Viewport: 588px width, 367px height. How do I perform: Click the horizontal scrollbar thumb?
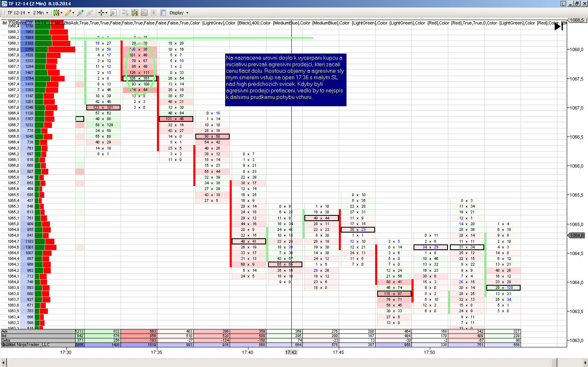click(x=554, y=363)
